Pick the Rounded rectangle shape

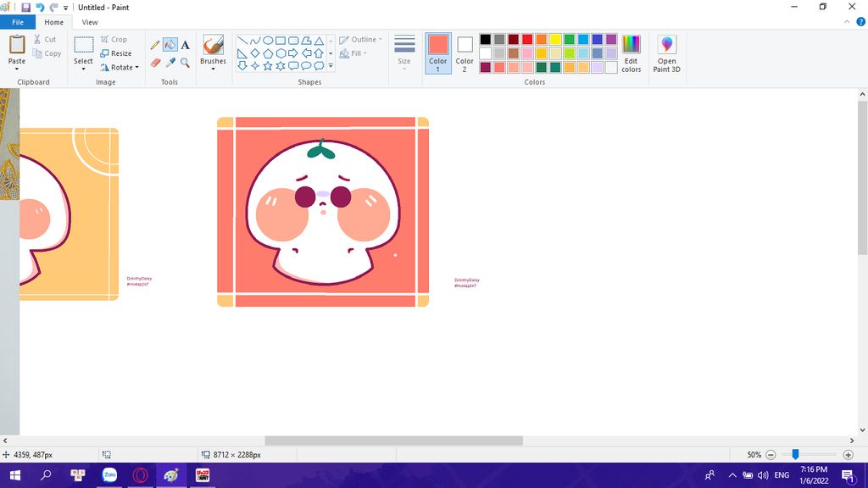click(293, 41)
